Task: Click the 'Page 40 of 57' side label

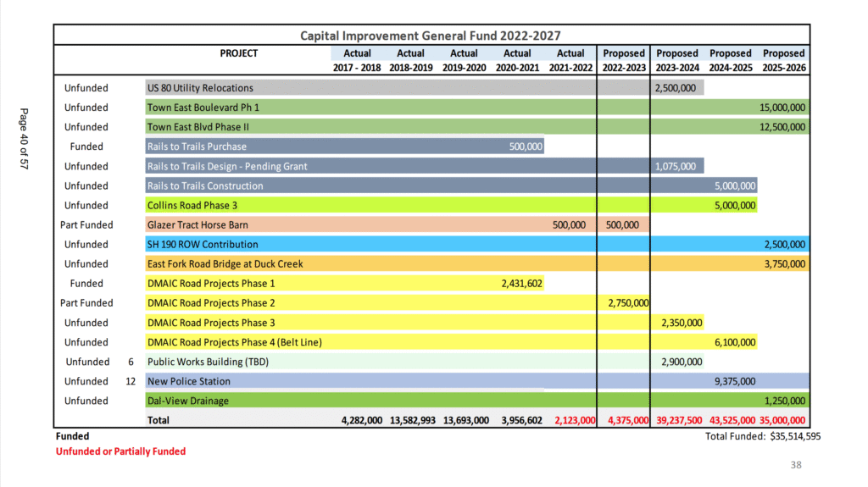Action: 24,138
